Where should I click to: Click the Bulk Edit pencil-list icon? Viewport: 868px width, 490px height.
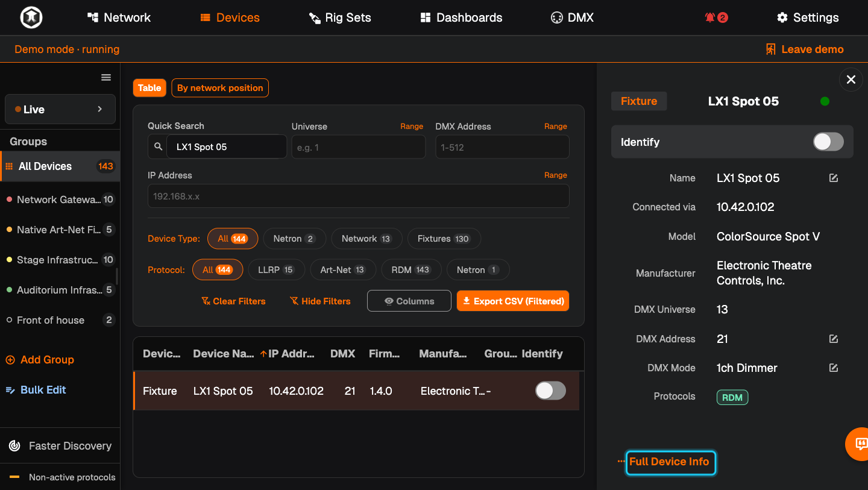[x=10, y=390]
